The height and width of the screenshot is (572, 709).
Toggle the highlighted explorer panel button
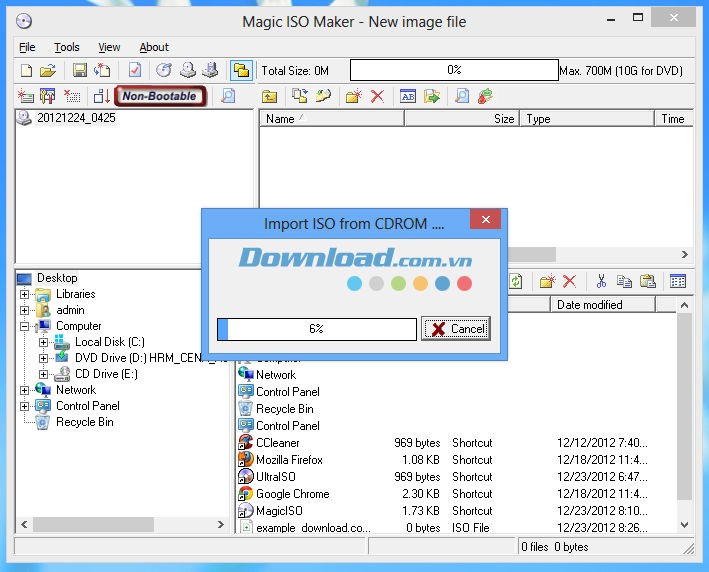[x=240, y=70]
